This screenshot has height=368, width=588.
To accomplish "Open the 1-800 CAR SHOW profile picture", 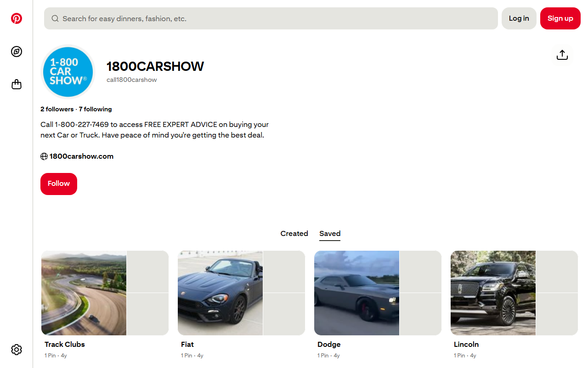I will coord(68,72).
